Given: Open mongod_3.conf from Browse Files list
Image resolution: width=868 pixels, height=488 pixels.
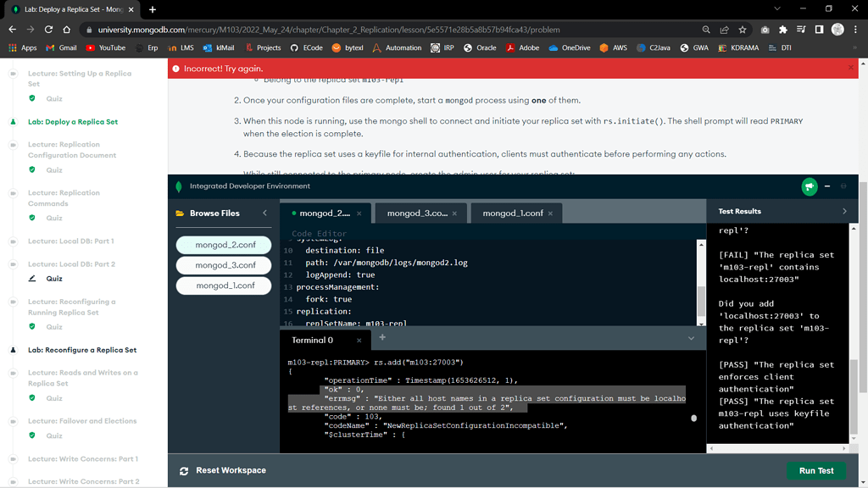Looking at the screenshot, I should 225,265.
